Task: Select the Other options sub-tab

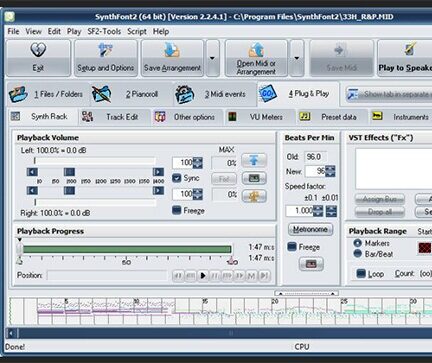Action: coord(187,117)
